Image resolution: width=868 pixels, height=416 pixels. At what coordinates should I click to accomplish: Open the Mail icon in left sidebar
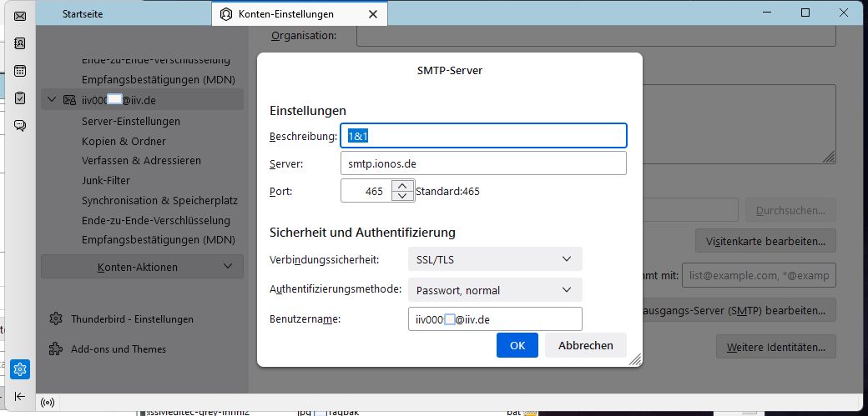click(20, 16)
